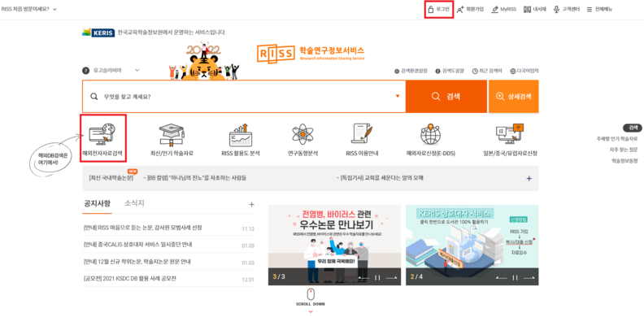Open notice '중국CALIS 상호대차 서비스 일시중단 안내'
644x317 pixels.
click(137, 245)
